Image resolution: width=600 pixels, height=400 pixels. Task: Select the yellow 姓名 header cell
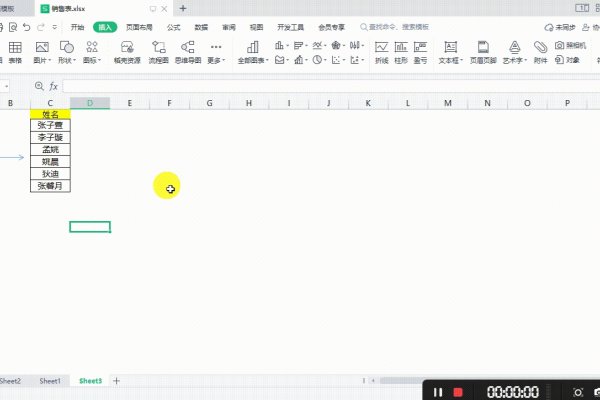50,114
